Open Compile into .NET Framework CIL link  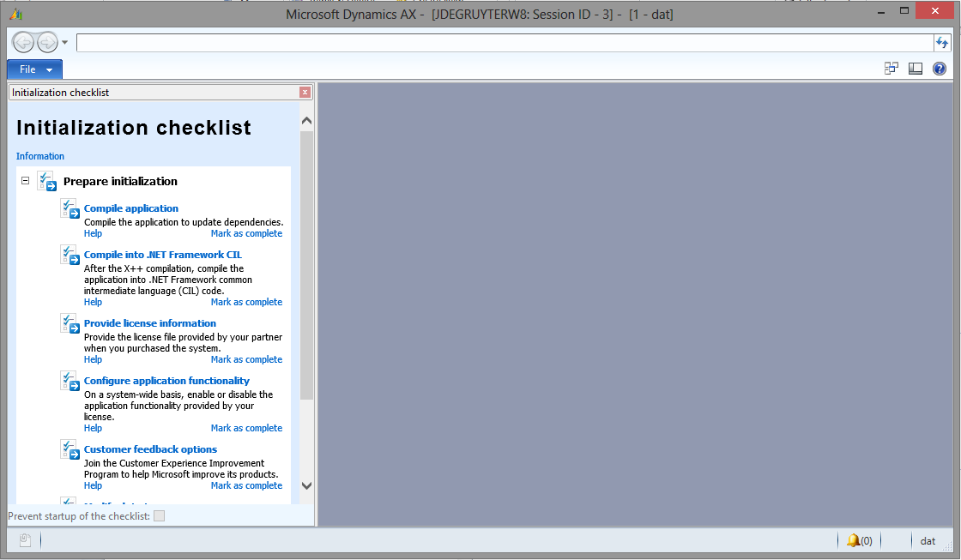click(x=162, y=255)
